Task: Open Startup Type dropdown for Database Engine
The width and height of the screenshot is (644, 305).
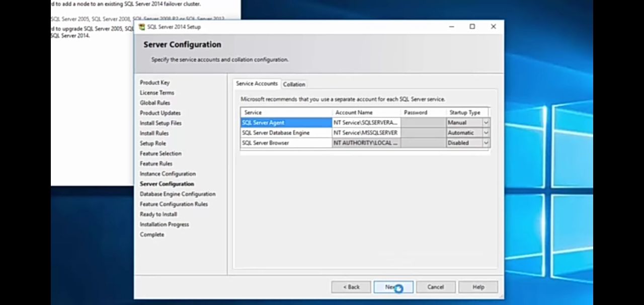Action: point(486,132)
